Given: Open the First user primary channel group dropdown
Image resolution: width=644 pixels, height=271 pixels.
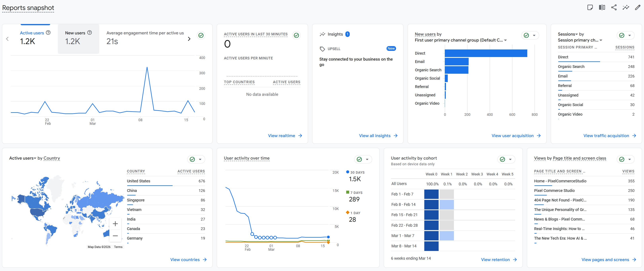Looking at the screenshot, I should [x=505, y=40].
